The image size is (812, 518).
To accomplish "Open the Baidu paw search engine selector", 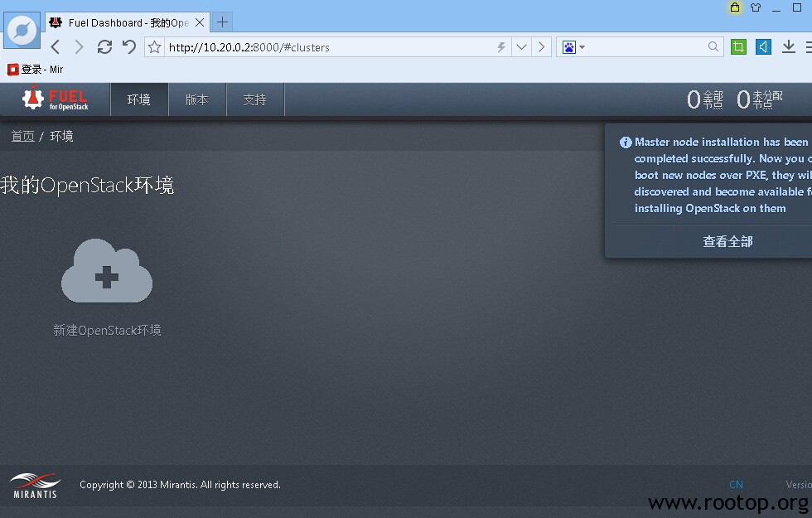I will point(573,47).
